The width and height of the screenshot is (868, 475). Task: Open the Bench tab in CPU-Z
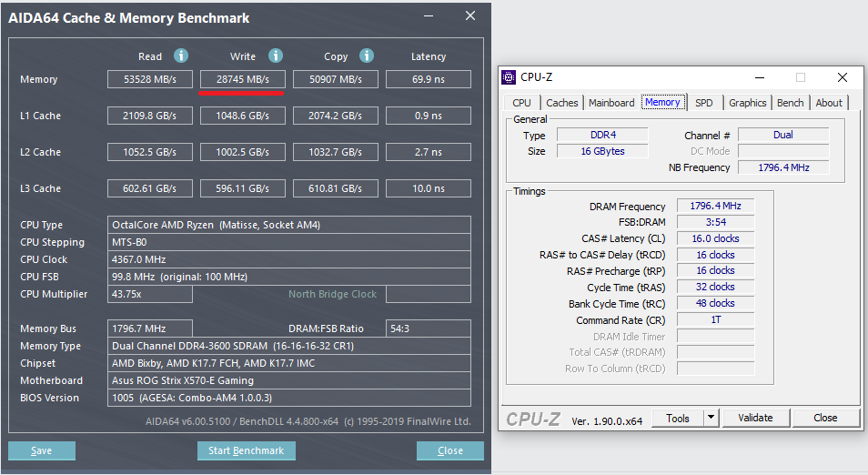click(x=790, y=103)
